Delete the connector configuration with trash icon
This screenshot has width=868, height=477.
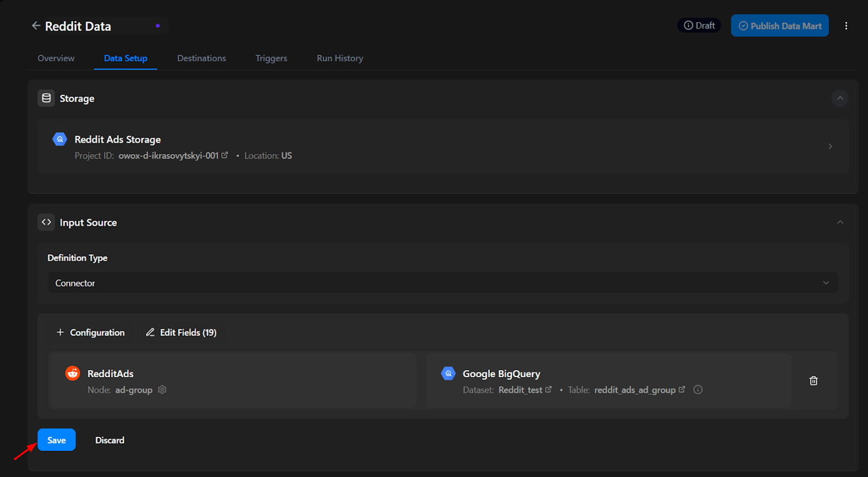813,380
